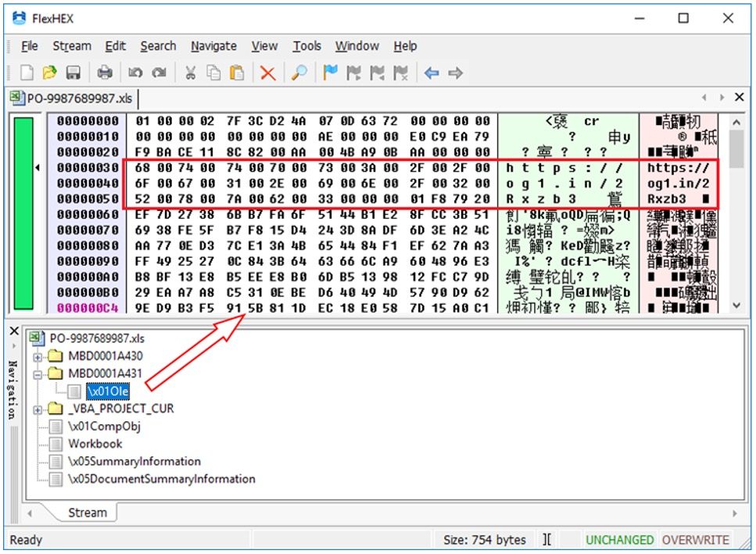
Task: Click the New file toolbar icon
Action: [x=27, y=73]
